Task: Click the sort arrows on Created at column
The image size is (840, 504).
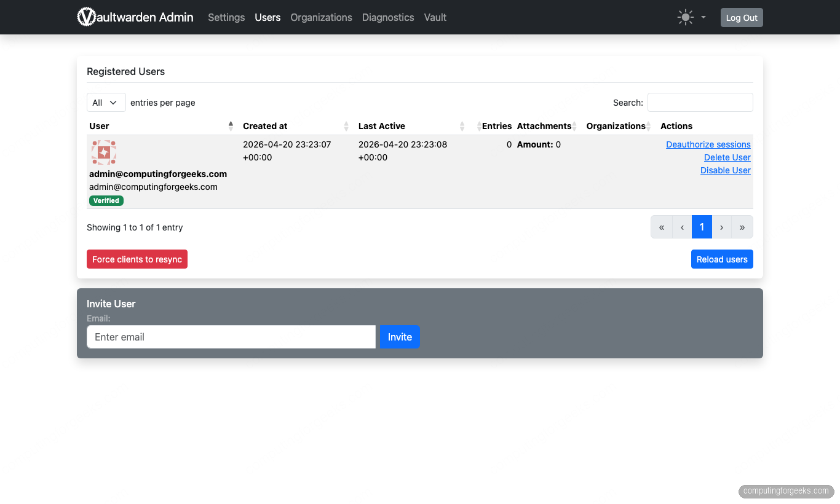Action: tap(346, 125)
